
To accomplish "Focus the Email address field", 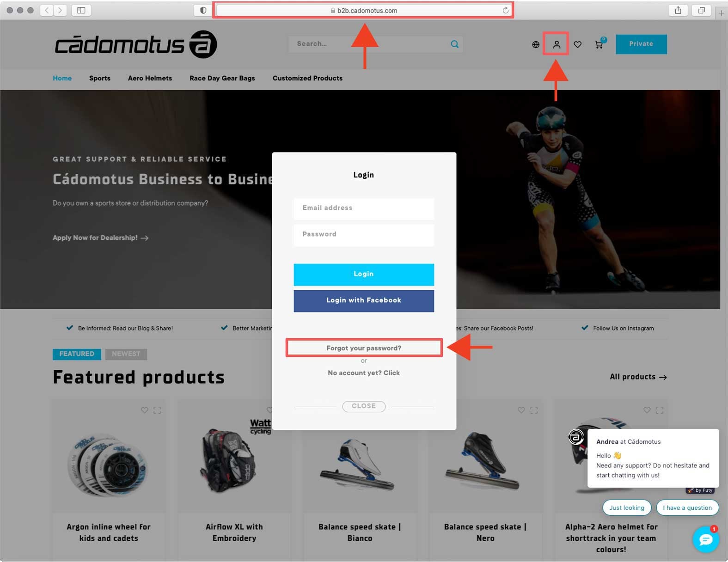I will pyautogui.click(x=364, y=208).
